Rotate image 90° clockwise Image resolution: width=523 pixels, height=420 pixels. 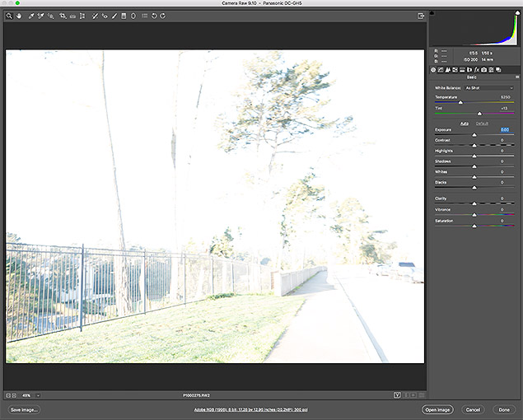pyautogui.click(x=163, y=16)
